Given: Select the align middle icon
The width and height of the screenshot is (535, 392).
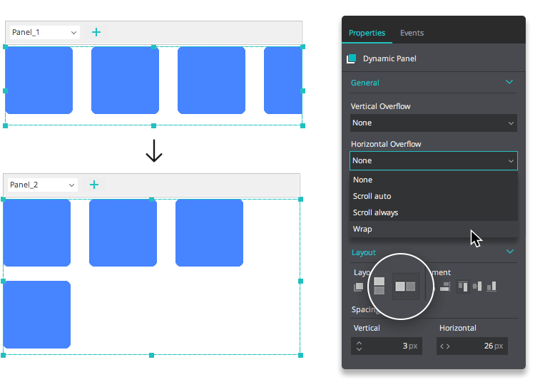Looking at the screenshot, I should tap(477, 287).
